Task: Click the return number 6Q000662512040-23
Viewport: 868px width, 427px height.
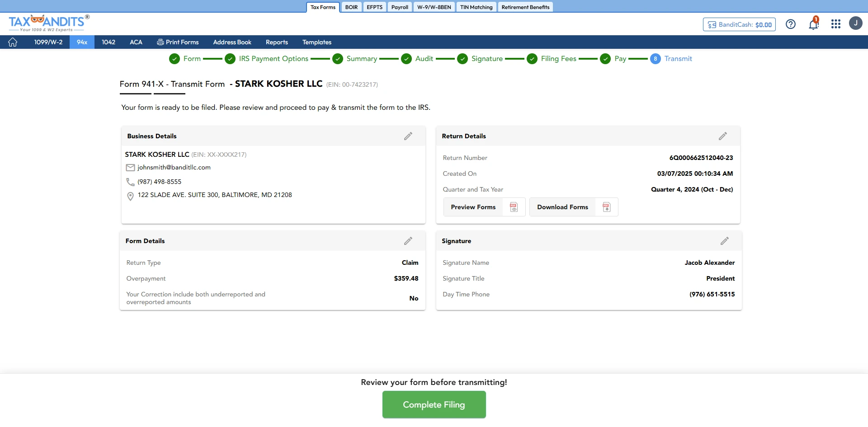Action: pos(701,158)
